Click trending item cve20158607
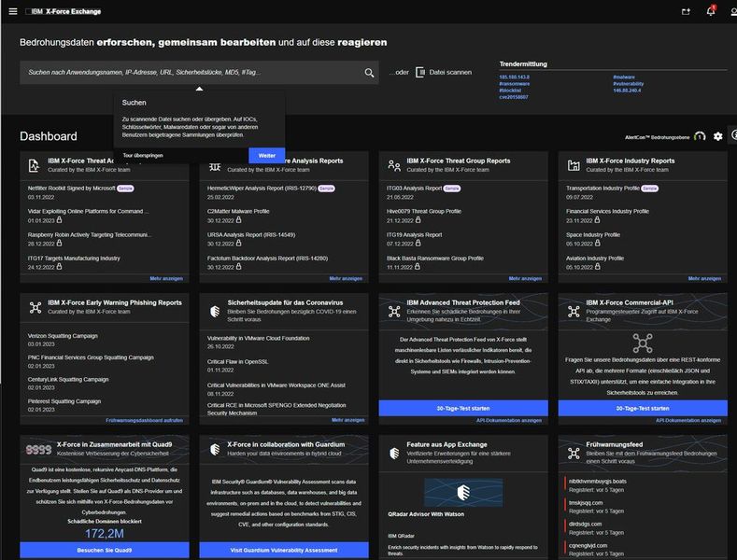The image size is (737, 560). pos(513,97)
